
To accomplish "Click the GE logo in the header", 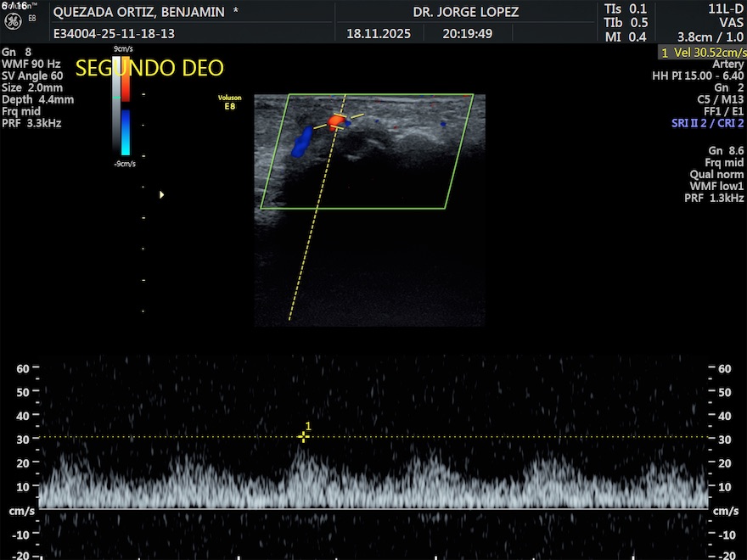I will 12,18.
